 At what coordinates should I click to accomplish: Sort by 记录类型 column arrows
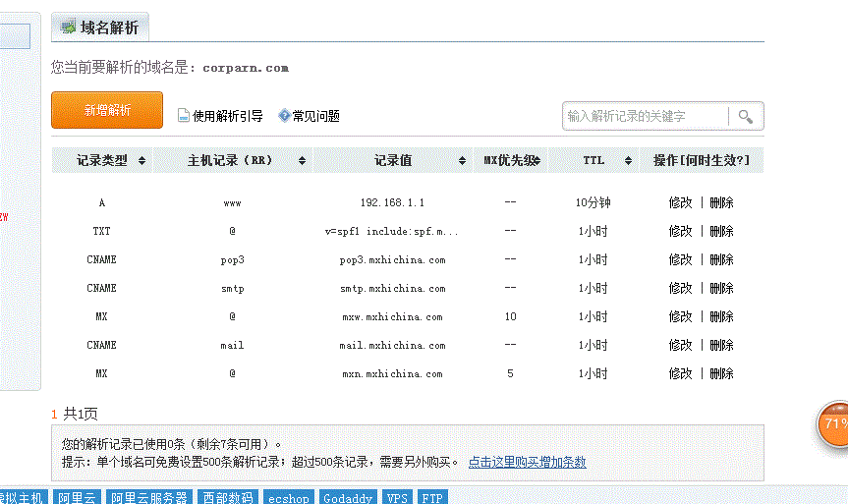[x=141, y=160]
